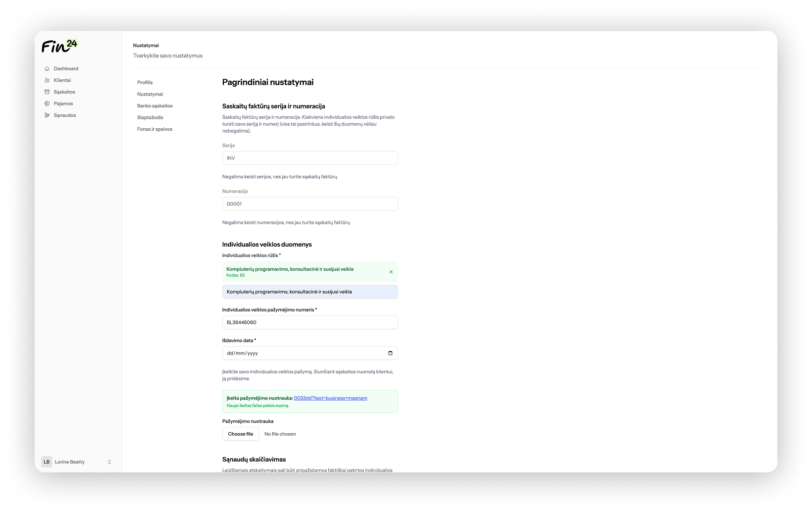Expand the Lorine Beatty account menu
The height and width of the screenshot is (511, 812).
coord(109,462)
